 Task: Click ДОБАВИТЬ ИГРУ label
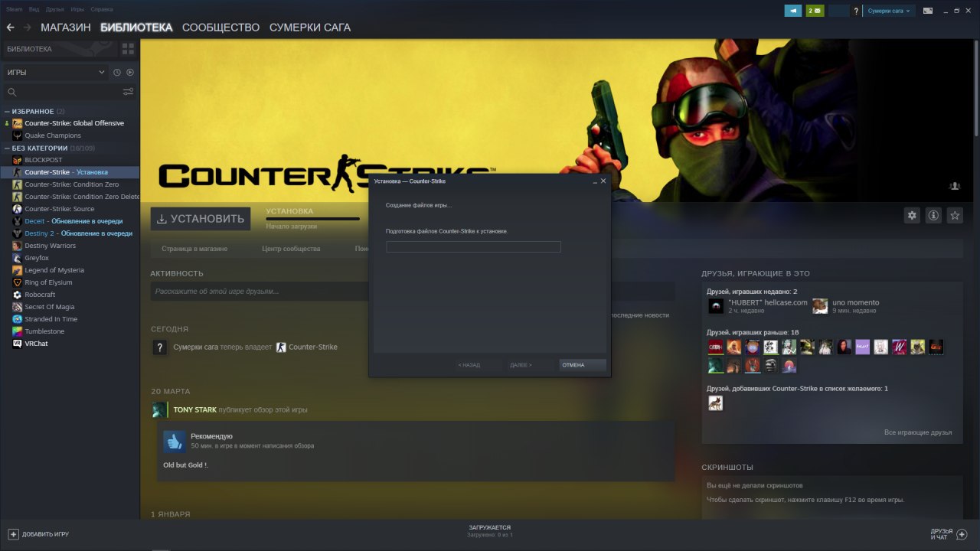coord(45,534)
